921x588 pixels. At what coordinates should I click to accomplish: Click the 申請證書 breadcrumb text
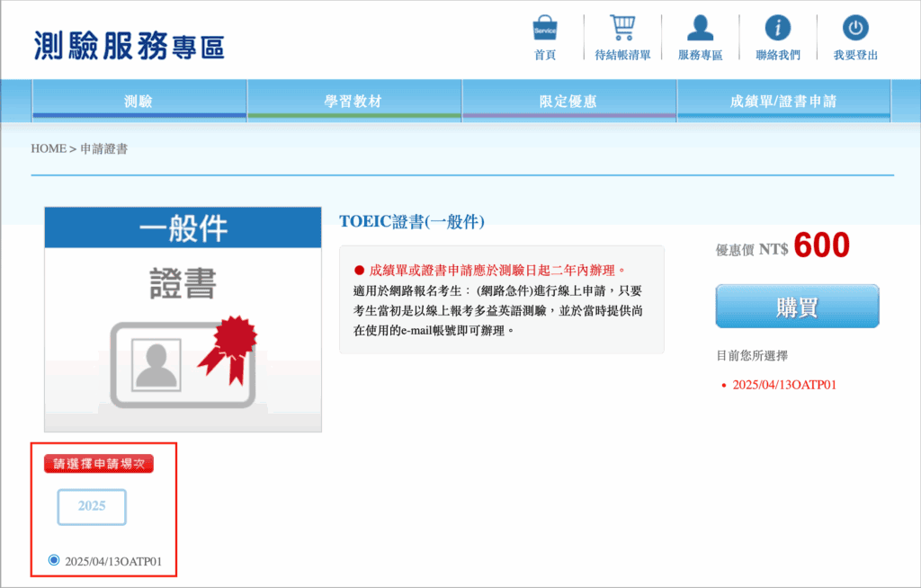point(103,148)
